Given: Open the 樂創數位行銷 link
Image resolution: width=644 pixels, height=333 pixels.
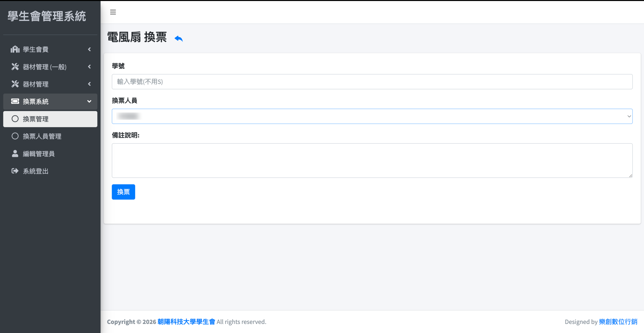Looking at the screenshot, I should 618,322.
